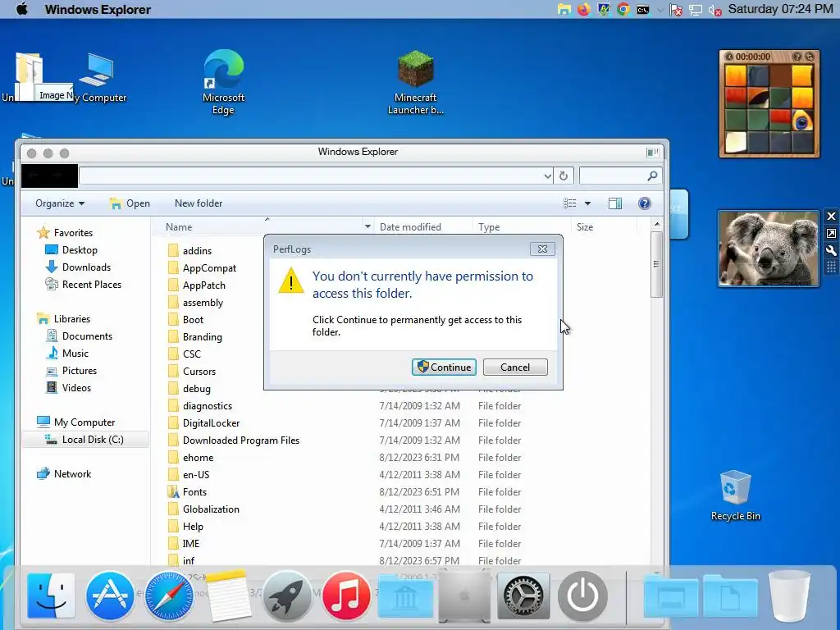Click the koala slideshow gadget image

coord(769,249)
